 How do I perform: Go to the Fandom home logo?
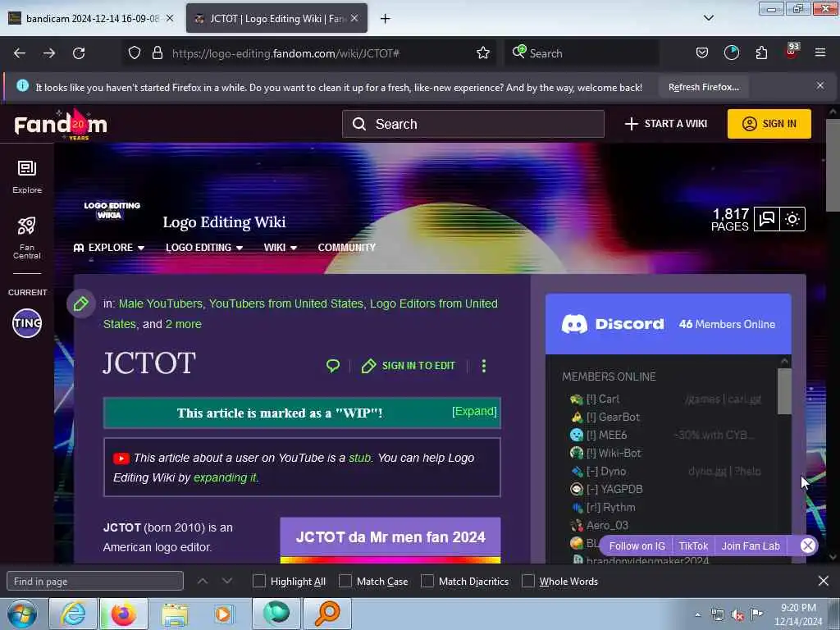pos(61,125)
